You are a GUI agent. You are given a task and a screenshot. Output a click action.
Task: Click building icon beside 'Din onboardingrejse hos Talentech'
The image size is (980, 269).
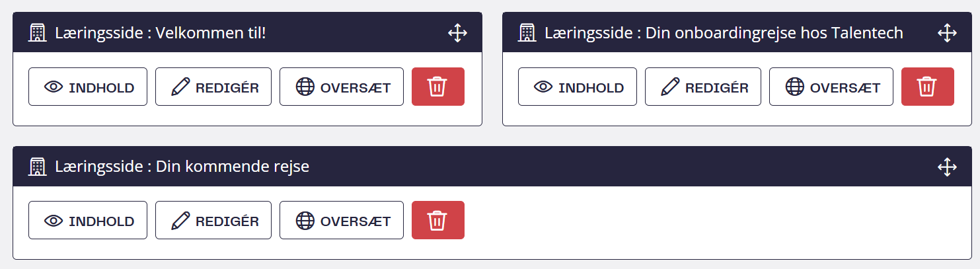point(527,33)
